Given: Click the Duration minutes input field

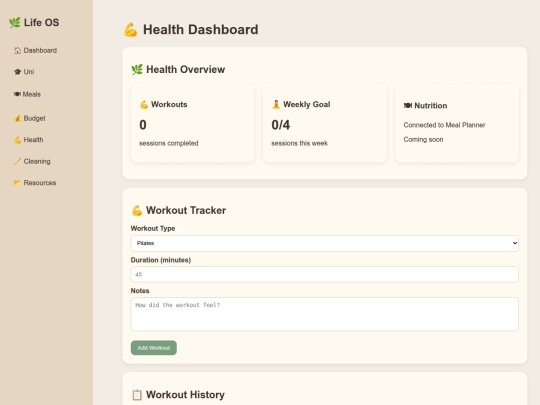Looking at the screenshot, I should coord(324,274).
